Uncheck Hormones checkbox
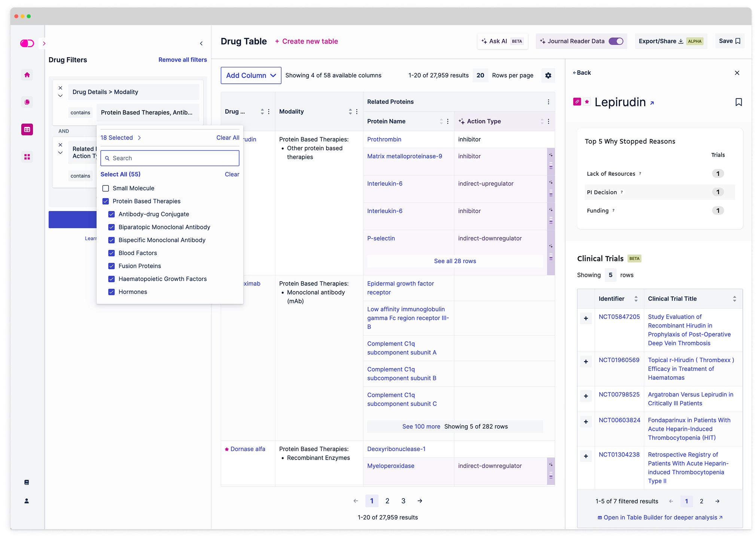 tap(112, 292)
